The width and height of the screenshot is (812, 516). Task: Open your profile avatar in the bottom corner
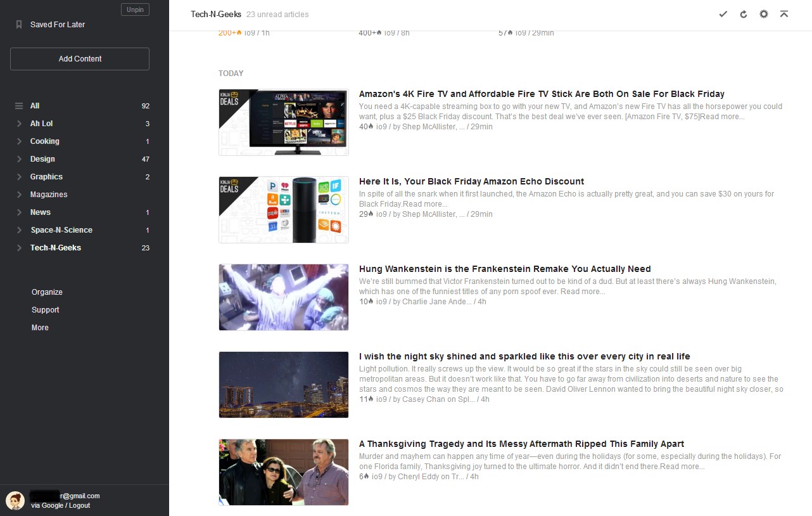tap(14, 500)
